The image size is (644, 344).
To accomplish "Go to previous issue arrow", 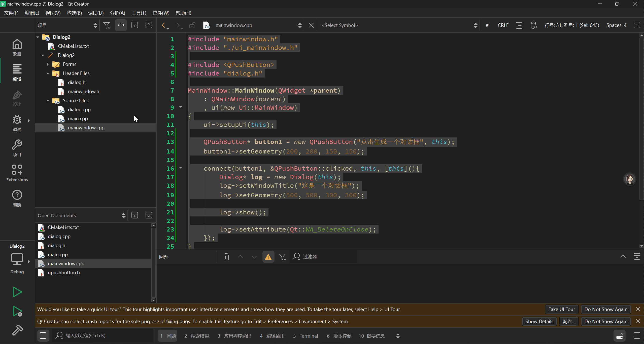I will 240,257.
